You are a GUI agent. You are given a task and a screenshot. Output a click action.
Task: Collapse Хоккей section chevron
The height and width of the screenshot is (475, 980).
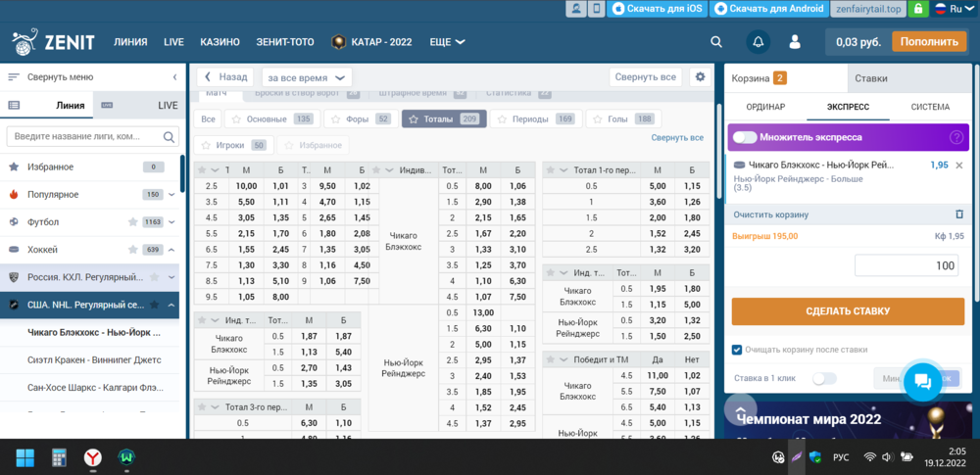[171, 250]
